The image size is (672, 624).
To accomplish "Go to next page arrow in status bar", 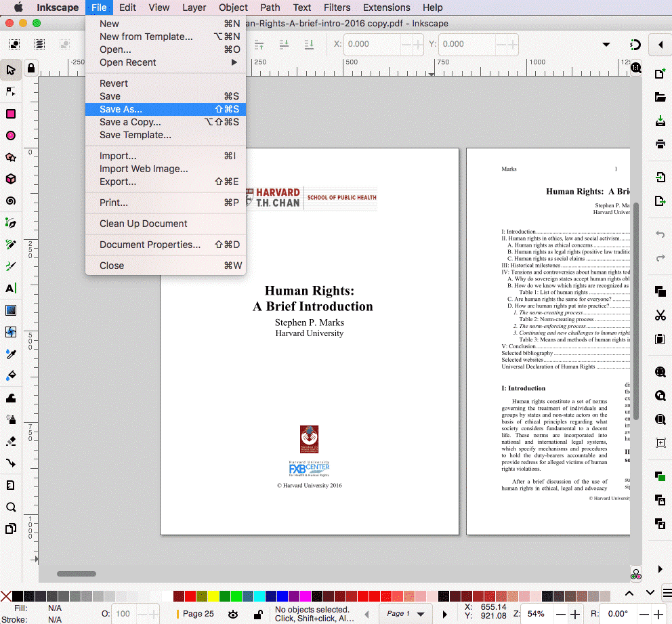I will click(444, 614).
